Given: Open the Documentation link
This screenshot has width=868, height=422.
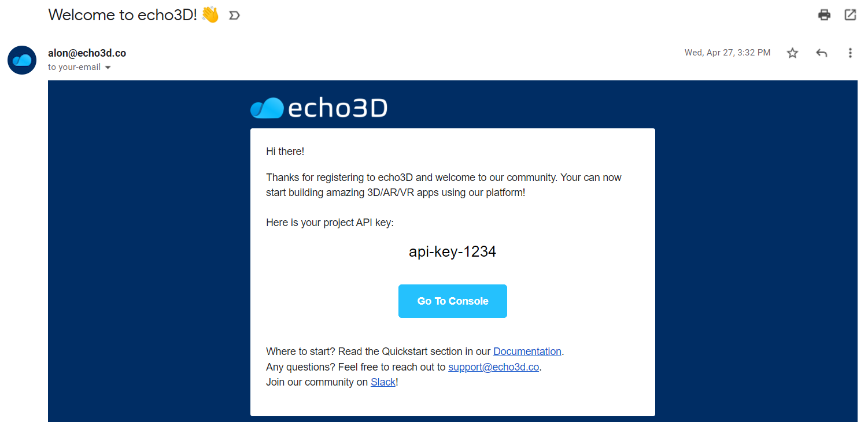Looking at the screenshot, I should (x=527, y=351).
